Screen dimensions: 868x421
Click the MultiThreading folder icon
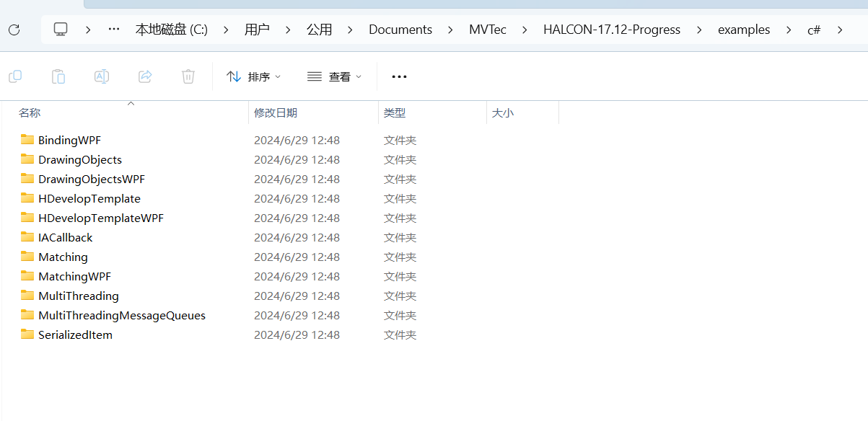pos(27,295)
